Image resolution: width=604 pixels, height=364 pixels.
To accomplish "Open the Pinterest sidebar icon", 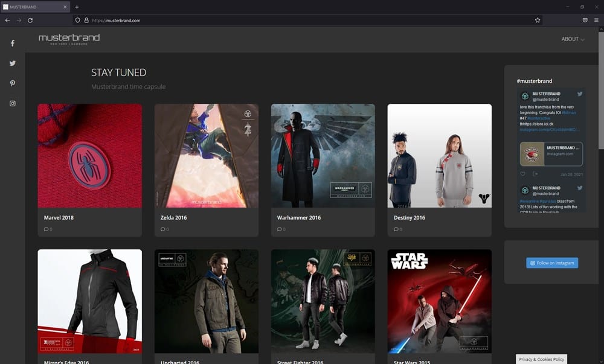I will point(12,83).
